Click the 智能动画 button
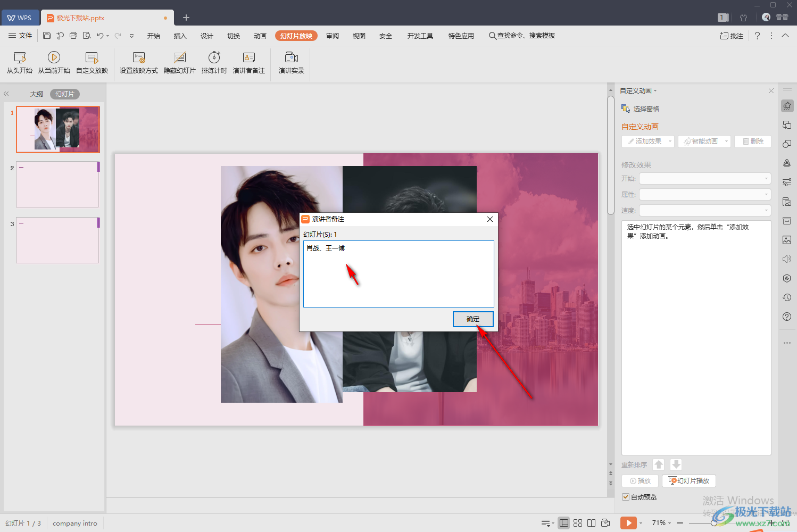 point(704,142)
